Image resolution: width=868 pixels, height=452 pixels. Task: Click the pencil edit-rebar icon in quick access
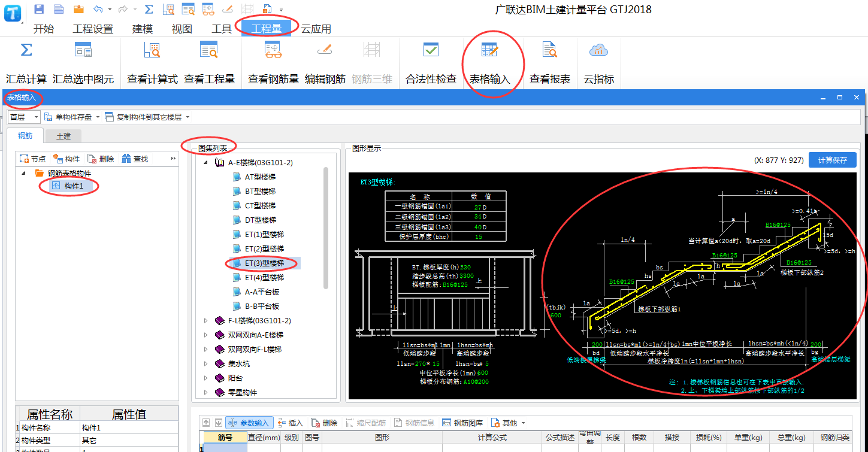tap(227, 9)
